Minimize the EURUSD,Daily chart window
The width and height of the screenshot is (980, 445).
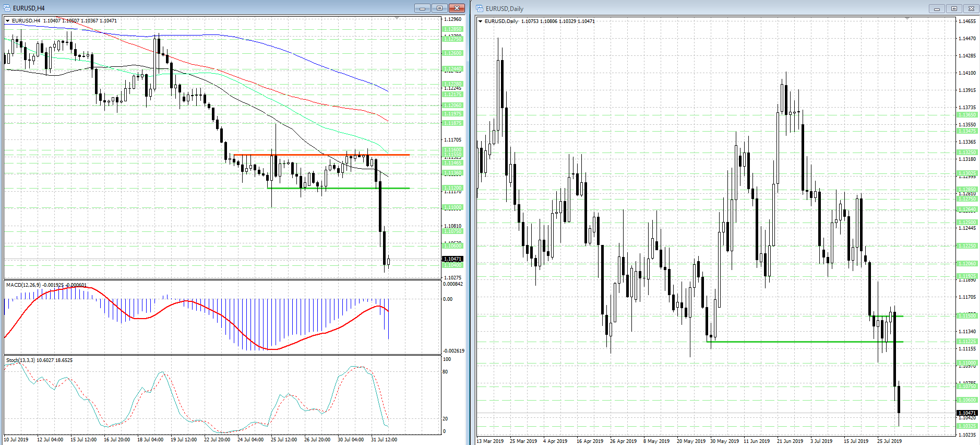[x=937, y=8]
